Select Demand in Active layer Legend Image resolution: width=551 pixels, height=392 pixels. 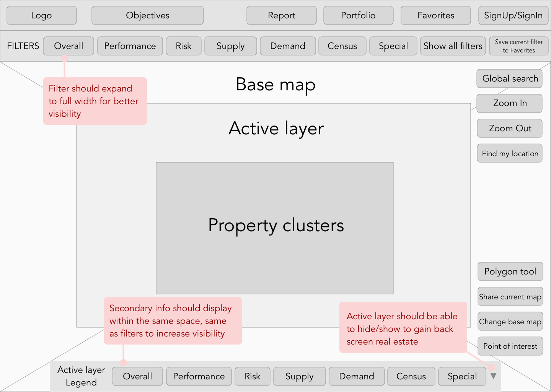click(x=357, y=376)
